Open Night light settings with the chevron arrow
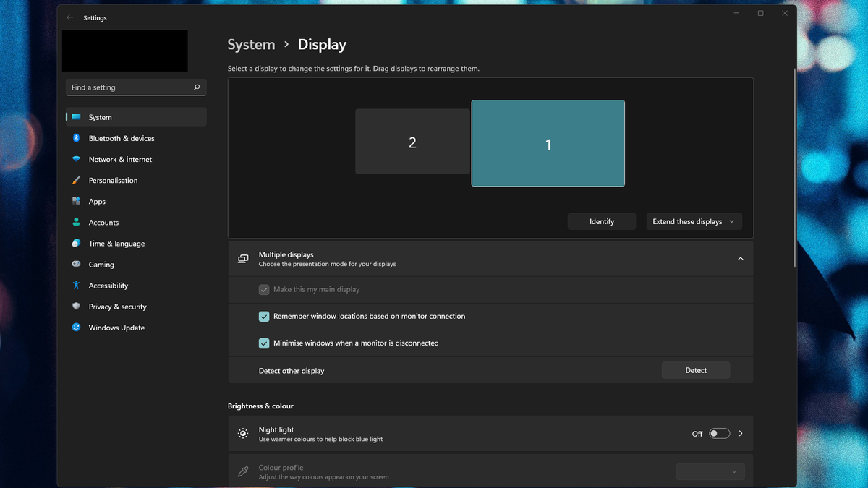Screen dimensions: 868x488 [741, 434]
